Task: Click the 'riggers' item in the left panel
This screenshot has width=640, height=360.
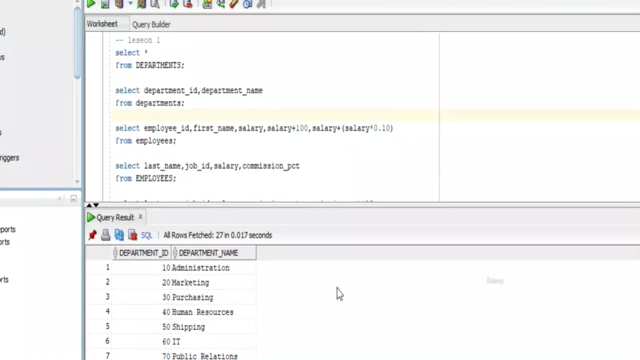Action: tap(9, 158)
